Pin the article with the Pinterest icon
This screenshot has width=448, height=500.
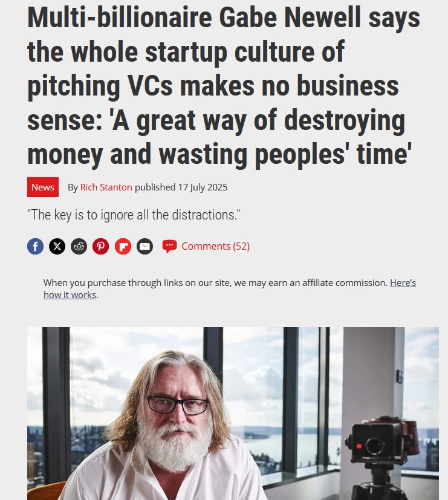click(101, 246)
